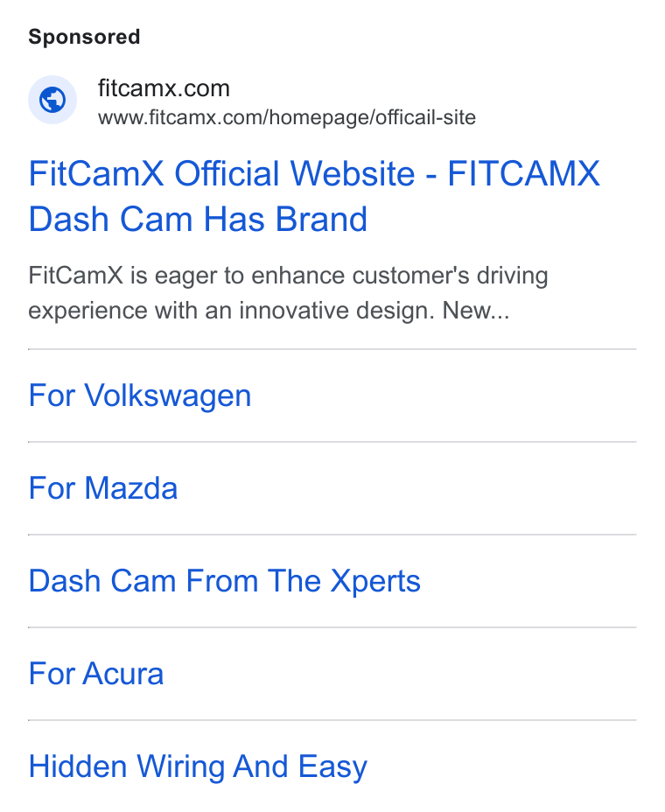The image size is (665, 812).
Task: Tap the word Mazda in the sitelinks
Action: click(x=131, y=488)
